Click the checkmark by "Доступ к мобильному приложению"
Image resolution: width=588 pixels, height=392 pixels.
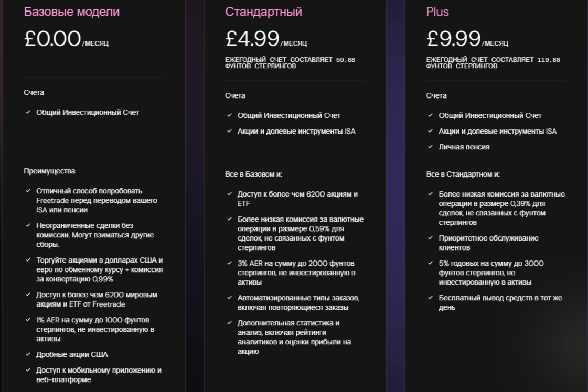[28, 371]
